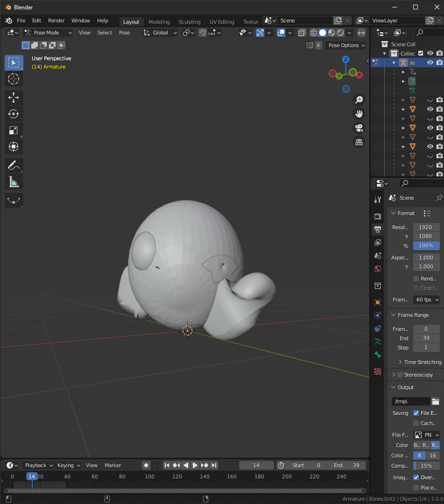Uncheck the Collection exclude checkbox
Image resolution: width=444 pixels, height=504 pixels.
[421, 53]
